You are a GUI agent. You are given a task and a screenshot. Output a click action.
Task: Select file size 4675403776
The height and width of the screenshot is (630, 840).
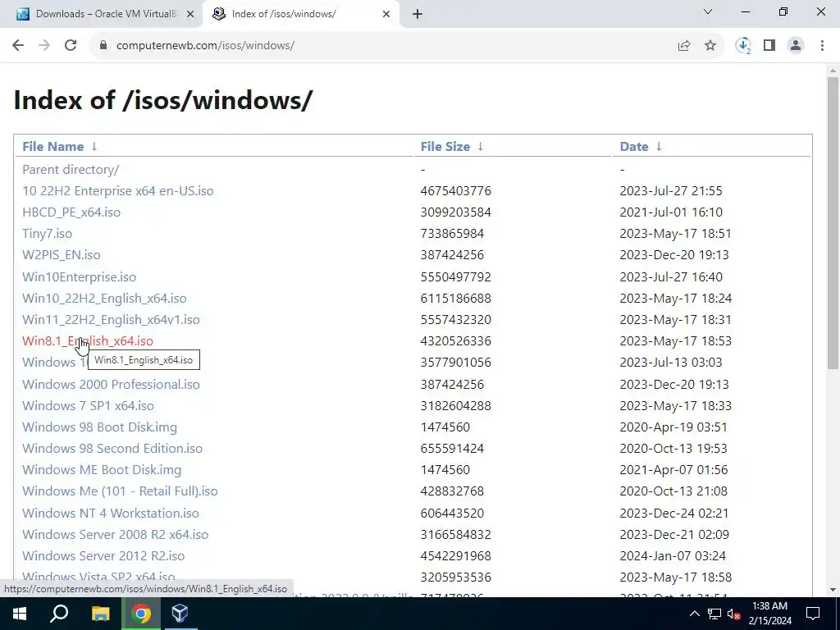point(456,190)
